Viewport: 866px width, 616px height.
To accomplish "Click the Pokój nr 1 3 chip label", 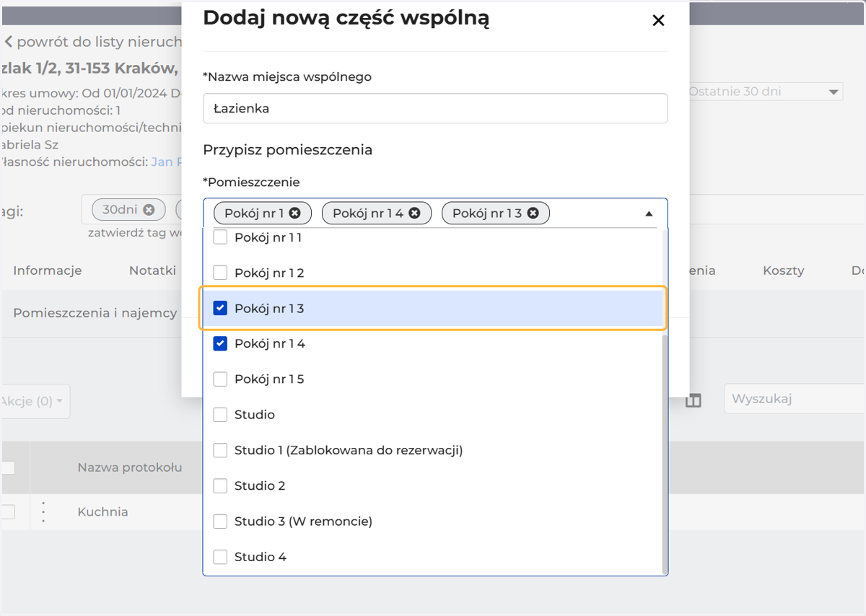I will 487,214.
